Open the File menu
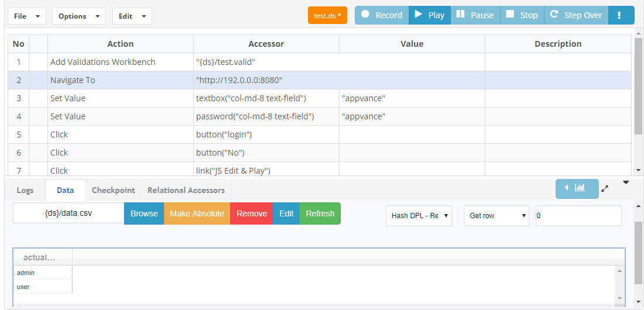The image size is (644, 310). pos(27,16)
